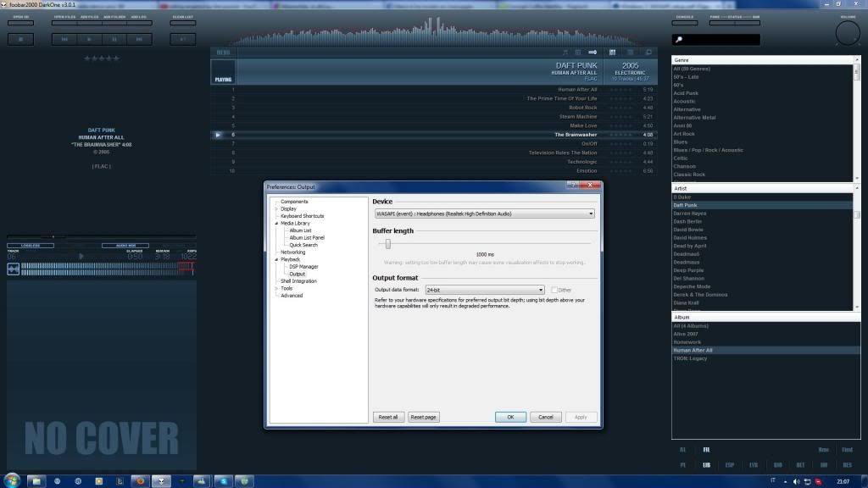Image resolution: width=868 pixels, height=488 pixels.
Task: Click the Apply button
Action: [x=581, y=417]
